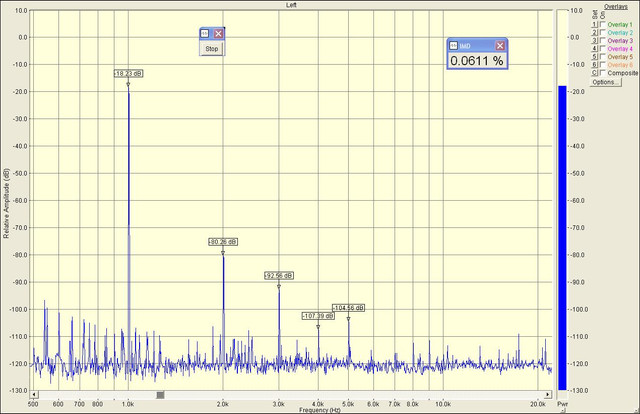Screen dimensions: 640x414
Task: Set composite overlay with the 'C' button
Action: [595, 73]
